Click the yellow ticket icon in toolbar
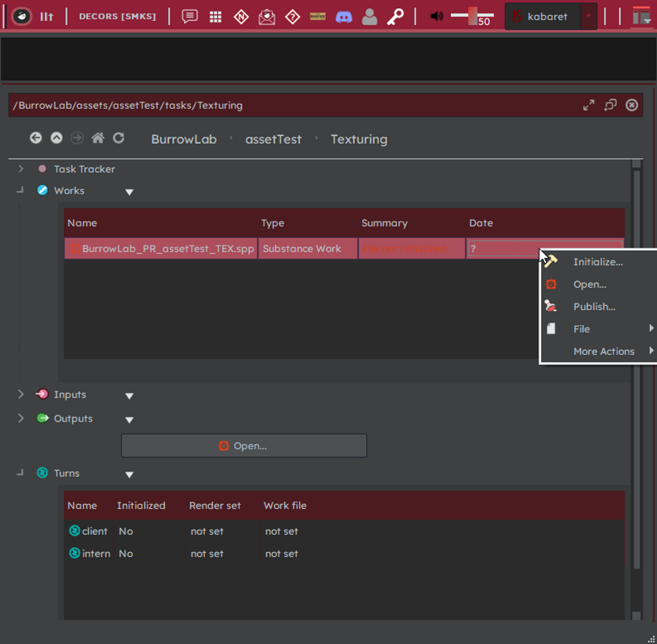The height and width of the screenshot is (644, 657). tap(318, 16)
